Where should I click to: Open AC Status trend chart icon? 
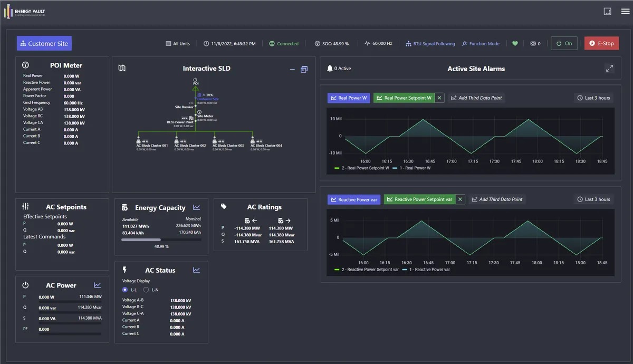click(196, 270)
